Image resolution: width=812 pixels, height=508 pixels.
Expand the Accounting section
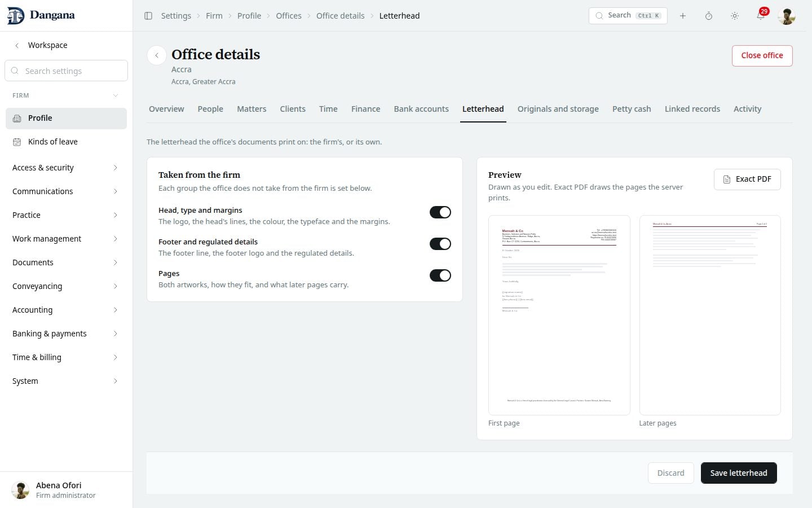click(x=66, y=310)
